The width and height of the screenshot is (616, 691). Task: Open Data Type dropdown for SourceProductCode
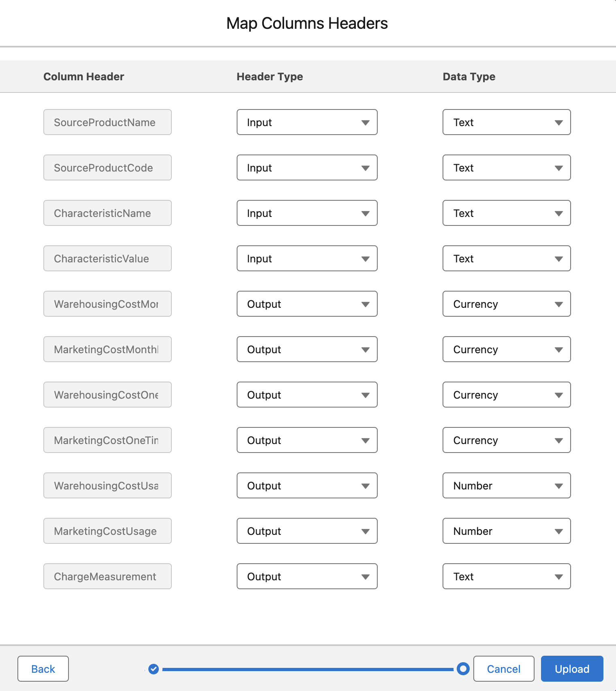click(x=507, y=167)
